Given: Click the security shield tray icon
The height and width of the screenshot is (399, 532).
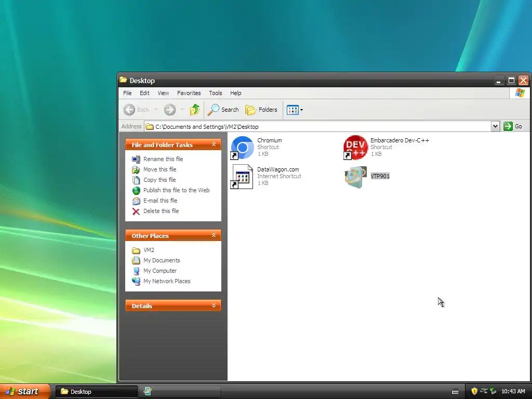Looking at the screenshot, I should [x=474, y=391].
